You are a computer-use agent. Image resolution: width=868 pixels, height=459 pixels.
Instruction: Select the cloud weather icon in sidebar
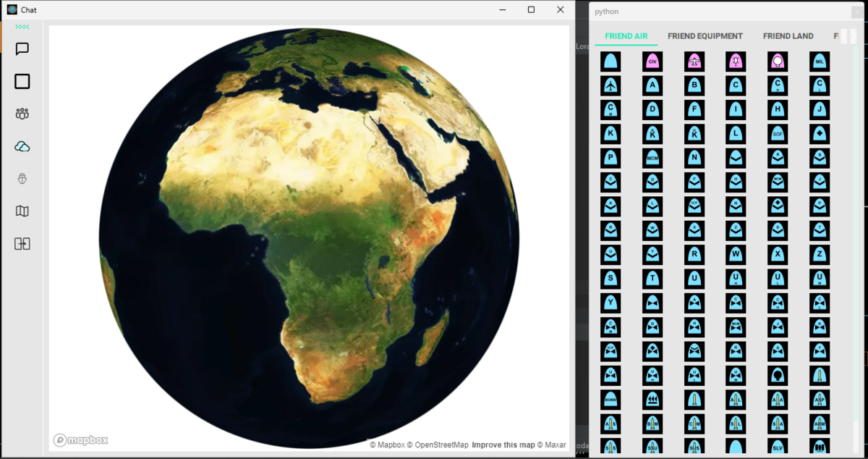tap(22, 146)
